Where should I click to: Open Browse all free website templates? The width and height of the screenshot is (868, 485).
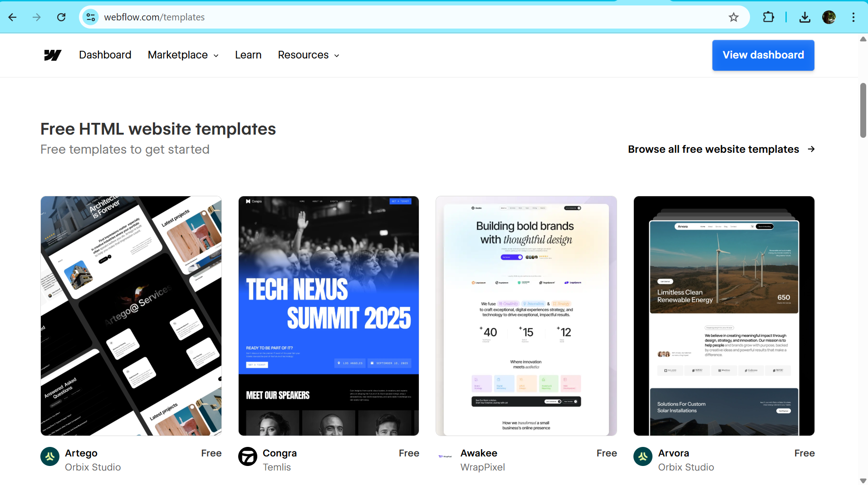(x=713, y=149)
